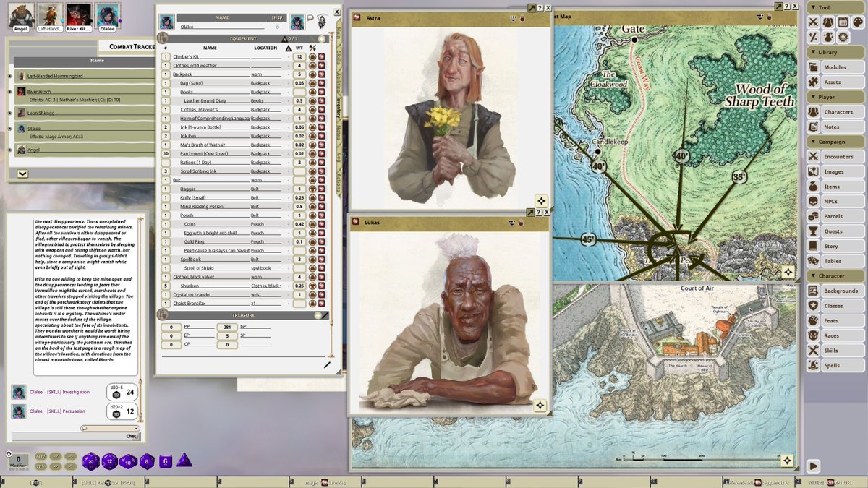Roll the purple d10 die

(x=128, y=461)
